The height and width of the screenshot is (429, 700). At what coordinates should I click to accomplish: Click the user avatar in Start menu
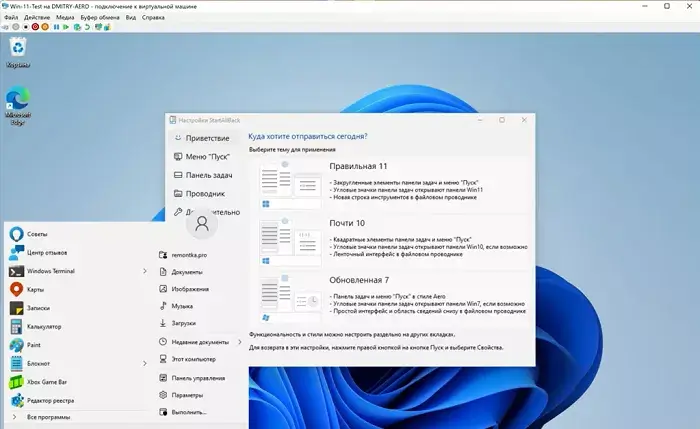[202, 223]
